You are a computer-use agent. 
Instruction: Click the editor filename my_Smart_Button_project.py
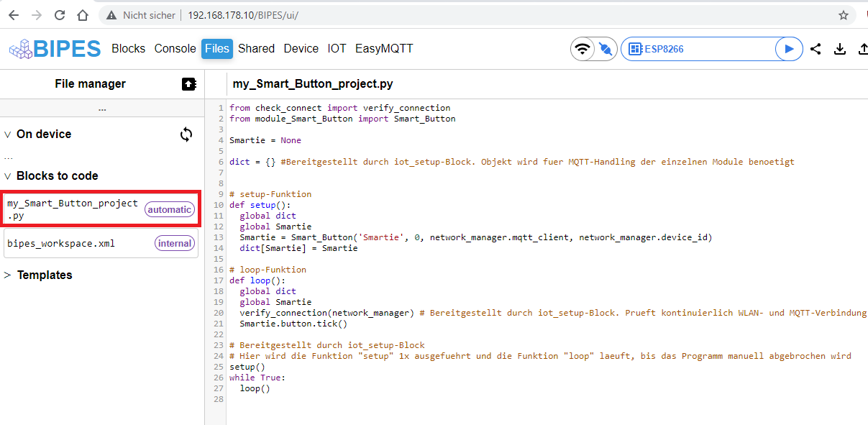pos(313,84)
